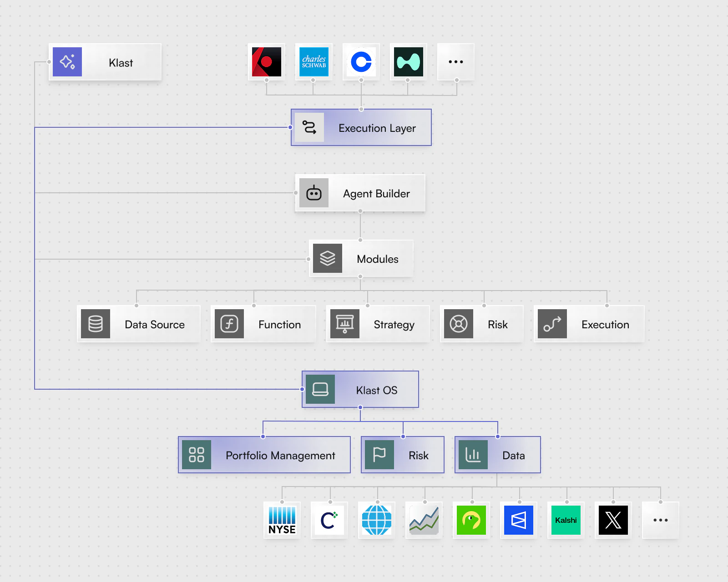Click the Function f icon

(229, 324)
